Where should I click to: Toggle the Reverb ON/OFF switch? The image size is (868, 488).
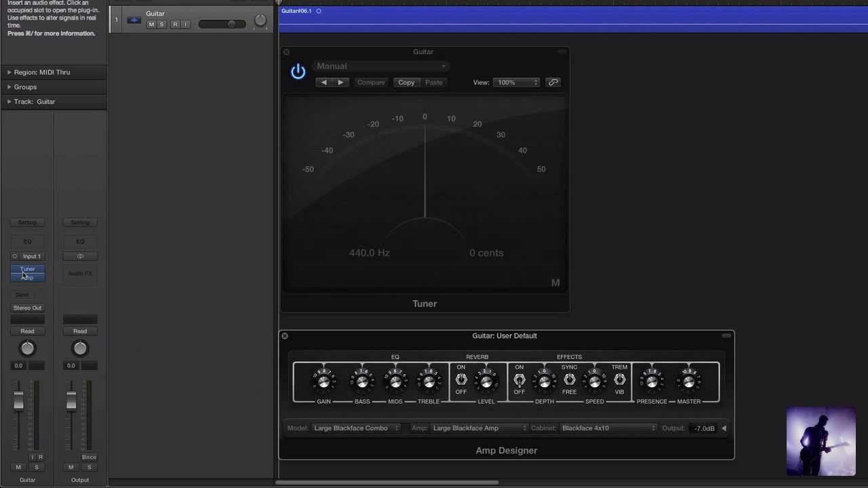[x=461, y=380]
